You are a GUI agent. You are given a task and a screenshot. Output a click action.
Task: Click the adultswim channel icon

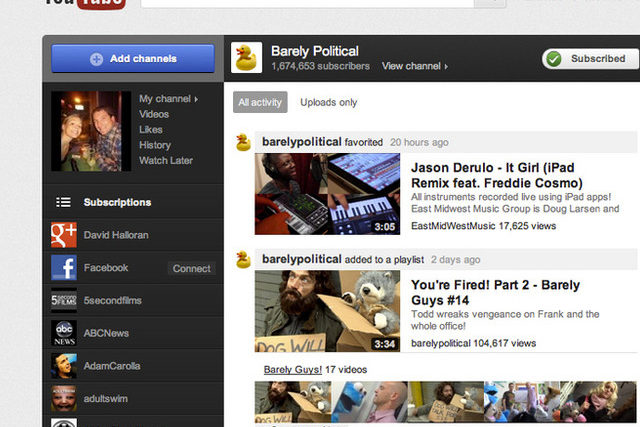(x=64, y=398)
